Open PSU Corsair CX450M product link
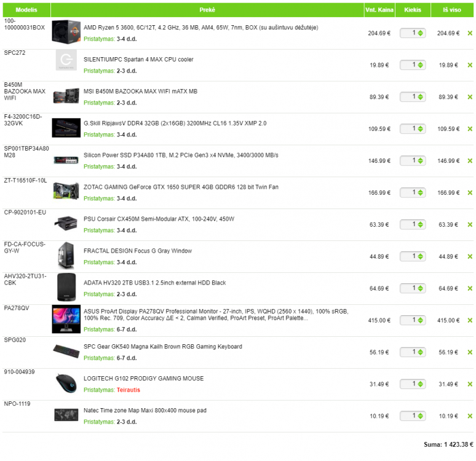This screenshot has width=476, height=461. (159, 219)
